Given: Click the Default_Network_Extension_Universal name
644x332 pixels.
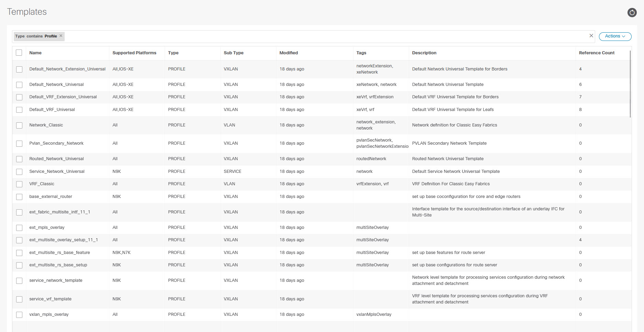Looking at the screenshot, I should (67, 69).
